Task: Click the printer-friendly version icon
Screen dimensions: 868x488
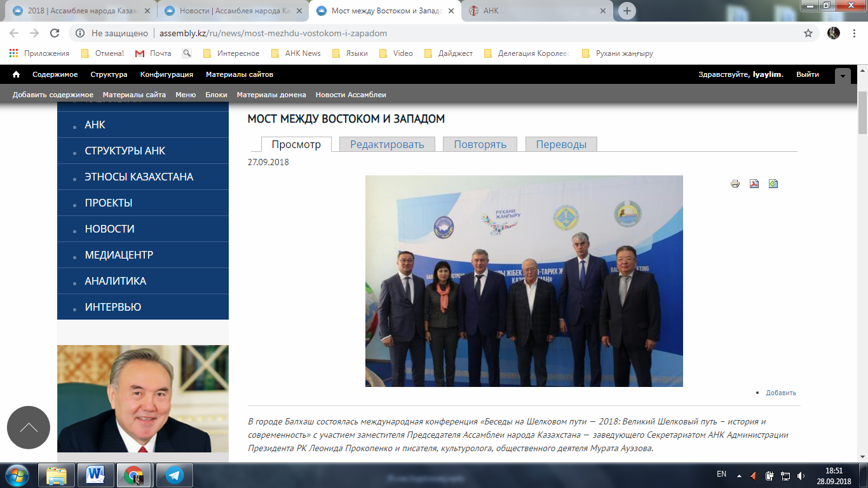Action: pyautogui.click(x=735, y=184)
